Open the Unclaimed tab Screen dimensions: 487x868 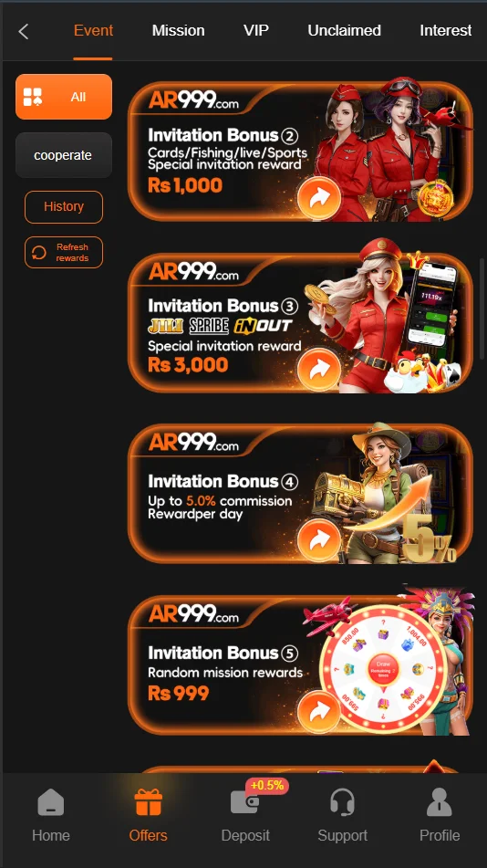tap(344, 30)
